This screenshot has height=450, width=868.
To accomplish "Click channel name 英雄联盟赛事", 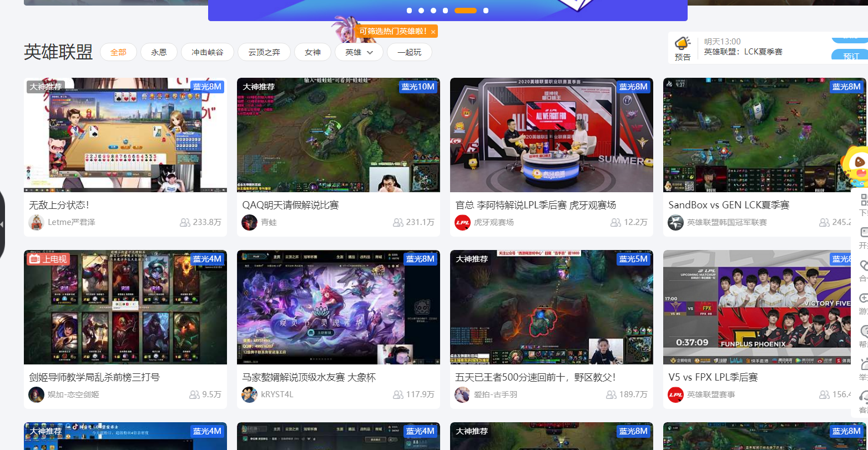I will (711, 394).
